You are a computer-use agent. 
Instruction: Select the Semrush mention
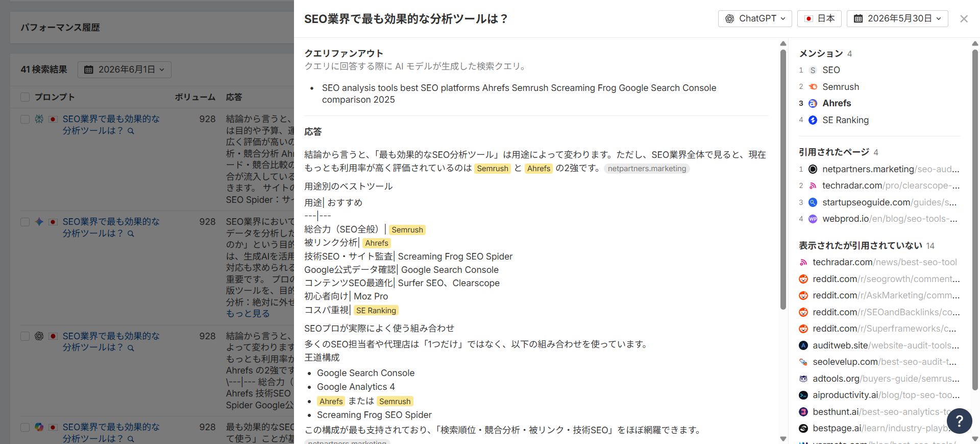coord(841,87)
